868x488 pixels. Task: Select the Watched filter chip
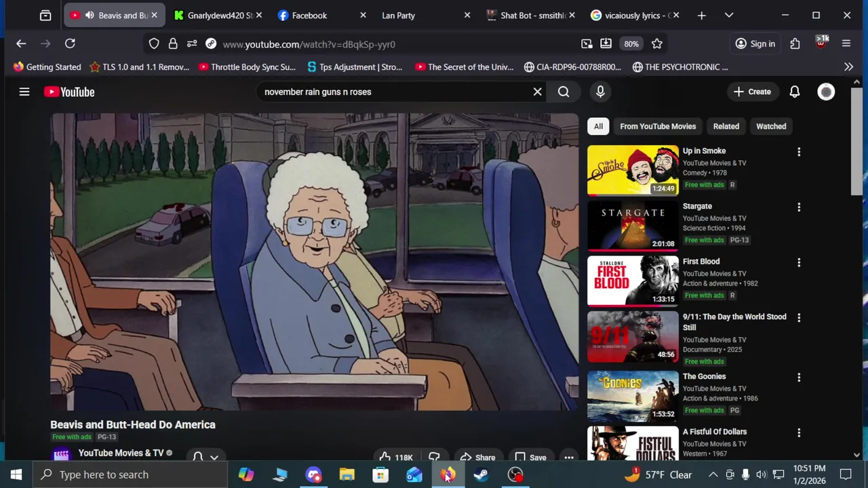point(771,126)
